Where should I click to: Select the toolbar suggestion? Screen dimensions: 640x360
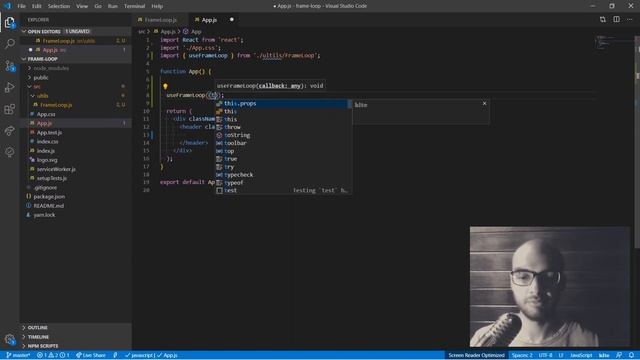[x=283, y=143]
